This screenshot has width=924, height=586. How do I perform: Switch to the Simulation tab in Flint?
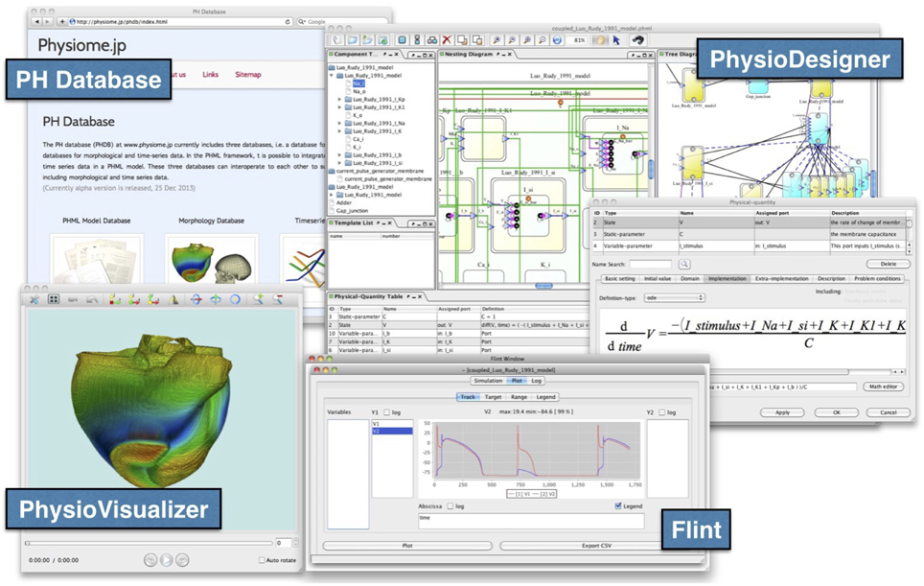[489, 381]
